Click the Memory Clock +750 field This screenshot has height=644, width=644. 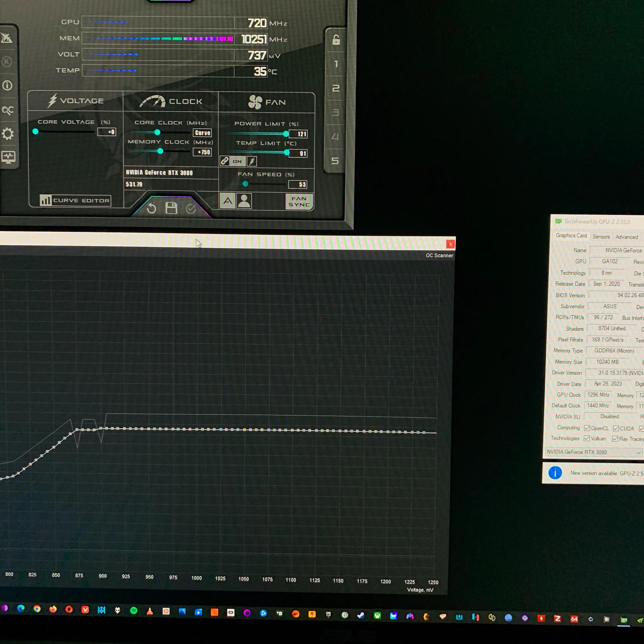[202, 152]
